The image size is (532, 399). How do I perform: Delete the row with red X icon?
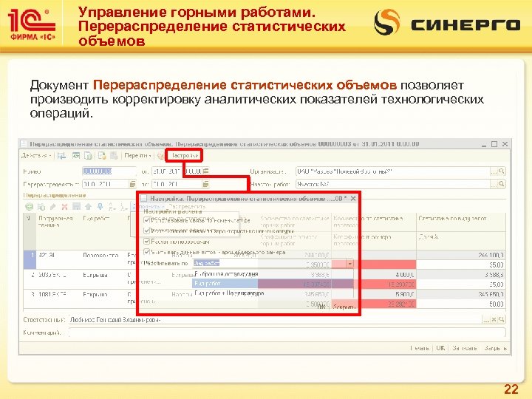64,206
